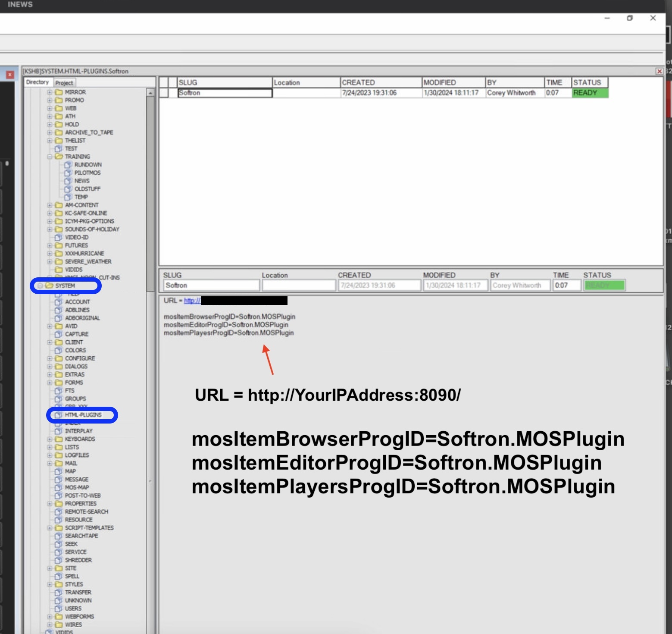Screen dimensions: 672x634
Task: Click the queue icon beside MOS-MAP
Action: (59, 487)
